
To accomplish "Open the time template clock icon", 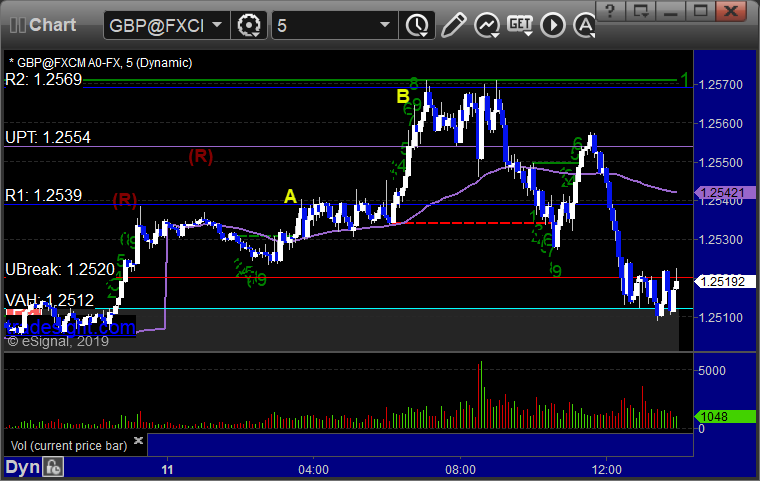I will [x=417, y=25].
